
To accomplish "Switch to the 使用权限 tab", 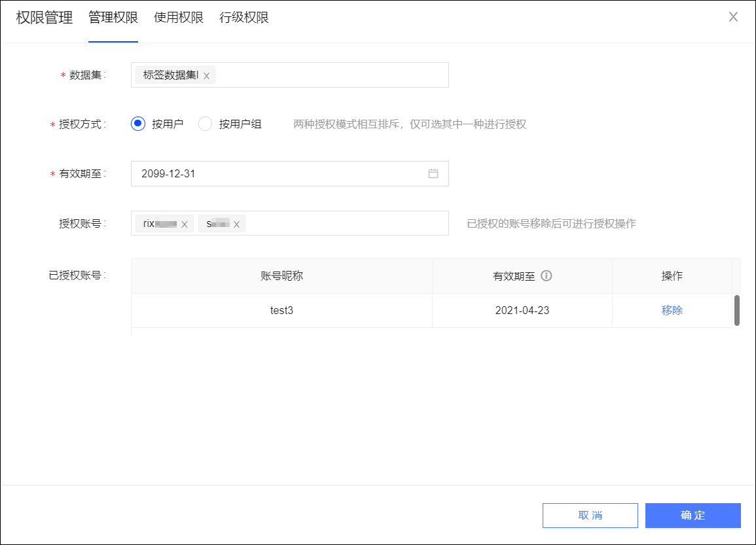I will pyautogui.click(x=179, y=18).
